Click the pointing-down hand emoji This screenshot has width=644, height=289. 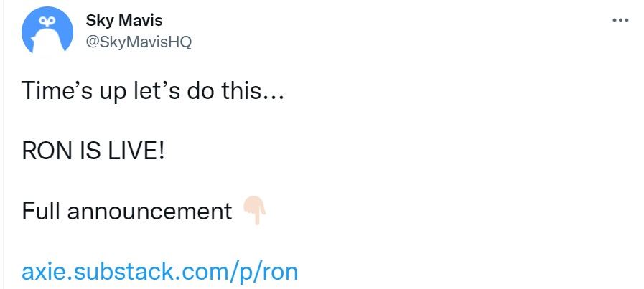click(x=255, y=210)
